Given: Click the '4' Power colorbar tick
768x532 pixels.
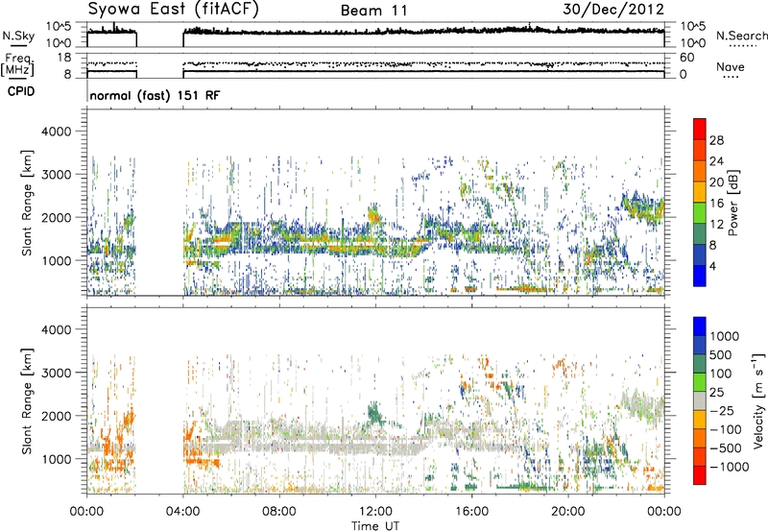Looking at the screenshot, I should click(x=712, y=266).
